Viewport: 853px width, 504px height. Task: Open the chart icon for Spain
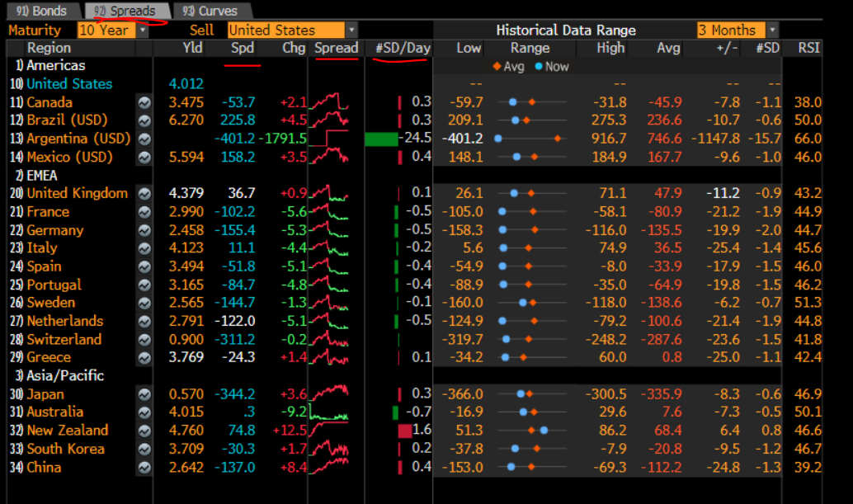[x=144, y=266]
